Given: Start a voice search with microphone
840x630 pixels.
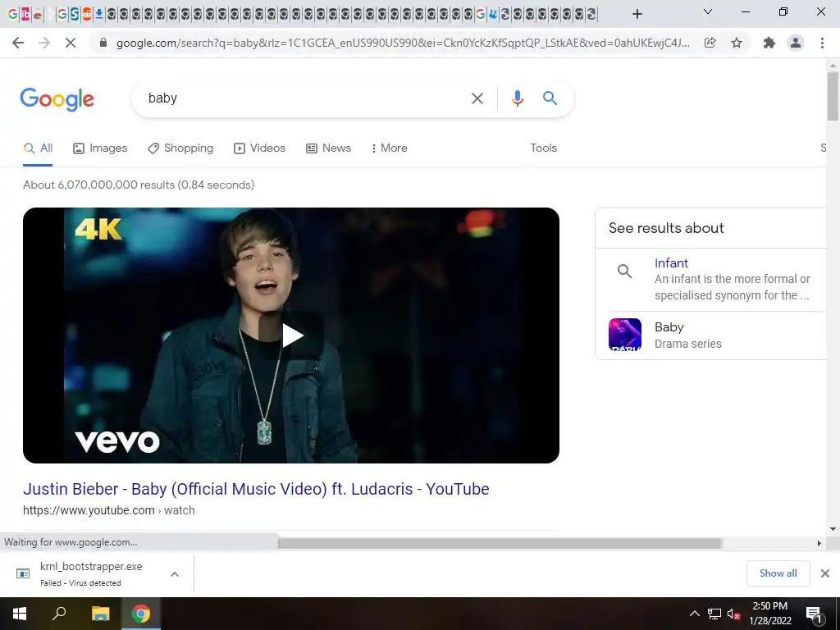Looking at the screenshot, I should pos(517,98).
